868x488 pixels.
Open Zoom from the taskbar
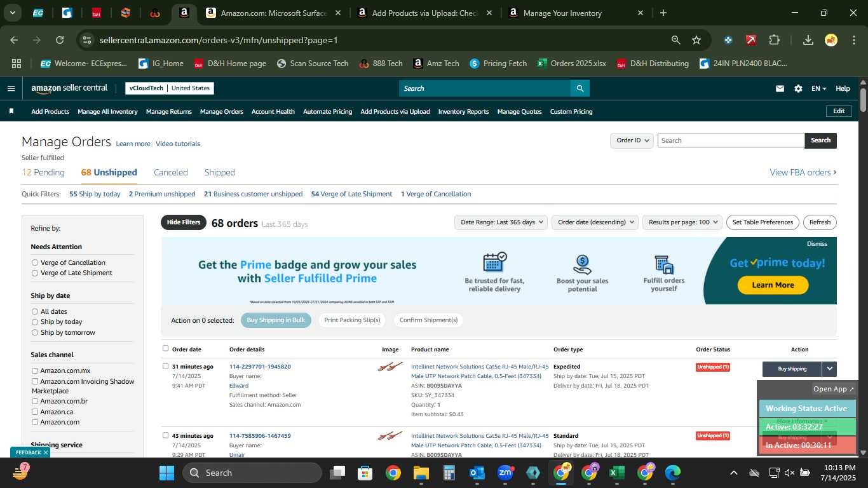click(505, 473)
